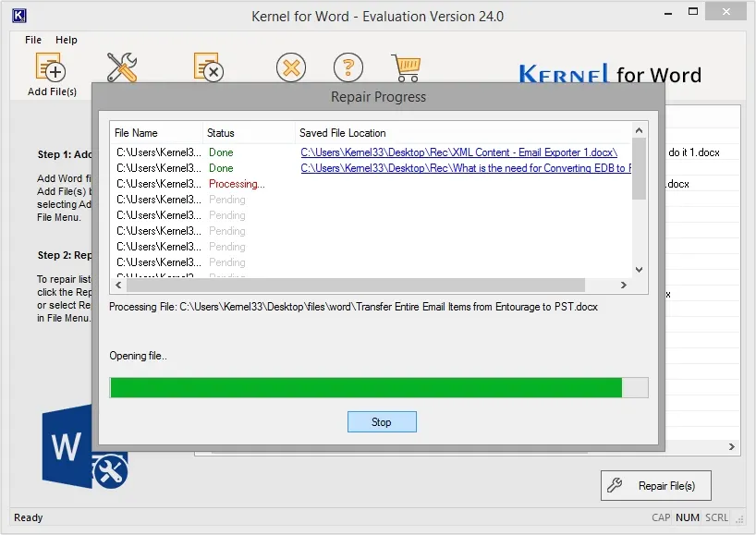Viewport: 756px width, 535px height.
Task: Click the SCRL indicator in status bar
Action: coord(716,517)
